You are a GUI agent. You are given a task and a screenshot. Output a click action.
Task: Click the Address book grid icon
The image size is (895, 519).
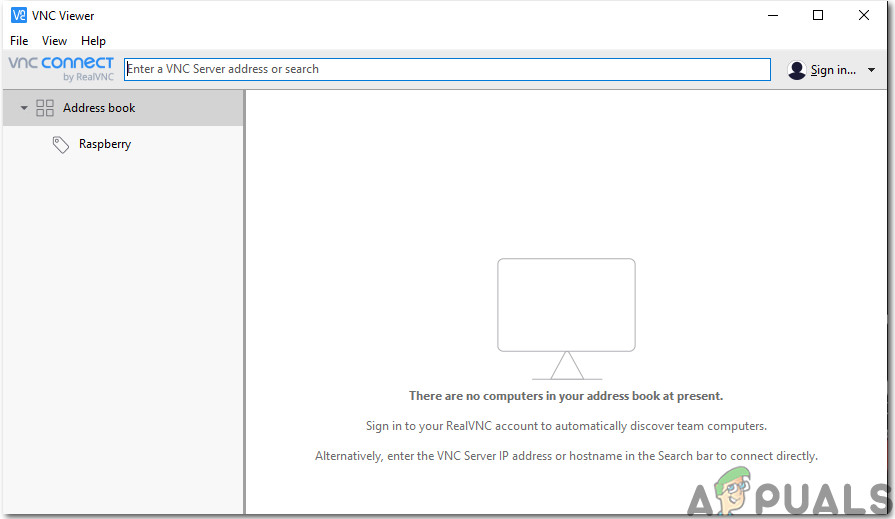pos(45,108)
